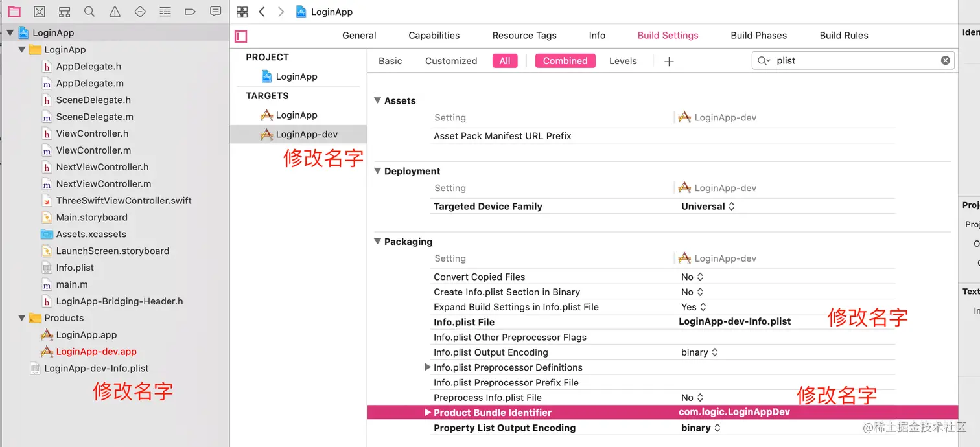Switch to the Build Phases tab
This screenshot has width=980, height=447.
758,35
